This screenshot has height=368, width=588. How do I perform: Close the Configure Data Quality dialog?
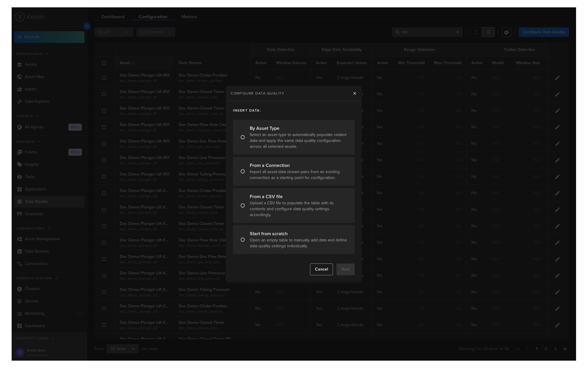point(355,93)
